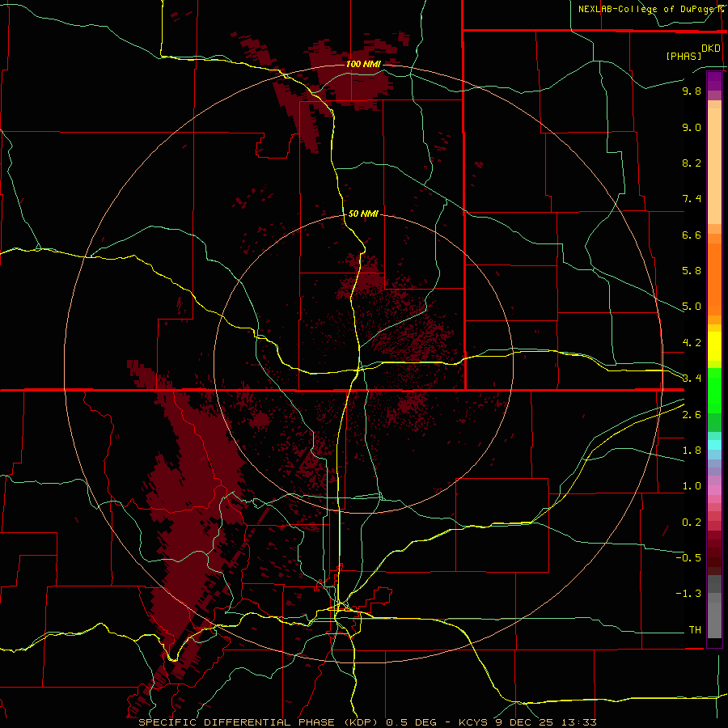Click the Specific Differential Phase caption
The width and height of the screenshot is (728, 728).
pos(367,722)
